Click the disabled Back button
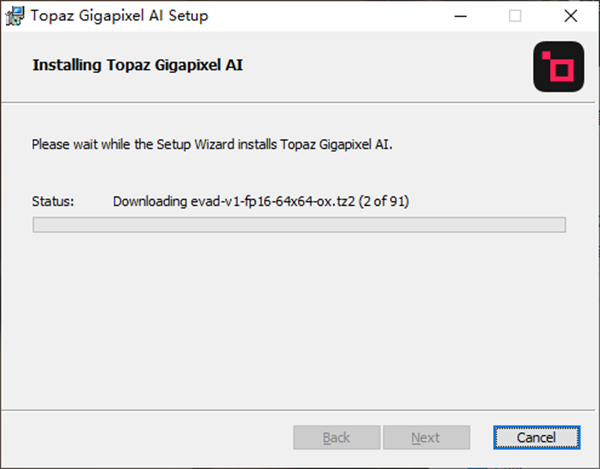Screen dimensions: 600x469 336,437
